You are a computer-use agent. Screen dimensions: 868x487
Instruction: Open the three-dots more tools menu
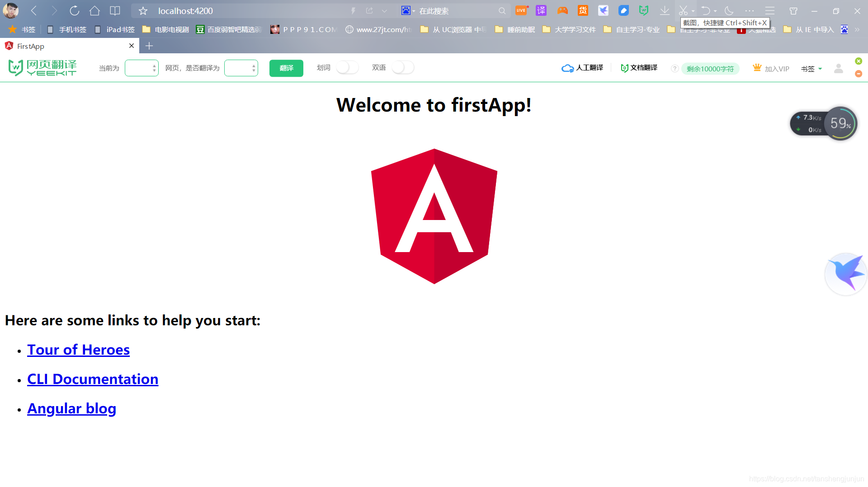click(x=750, y=10)
